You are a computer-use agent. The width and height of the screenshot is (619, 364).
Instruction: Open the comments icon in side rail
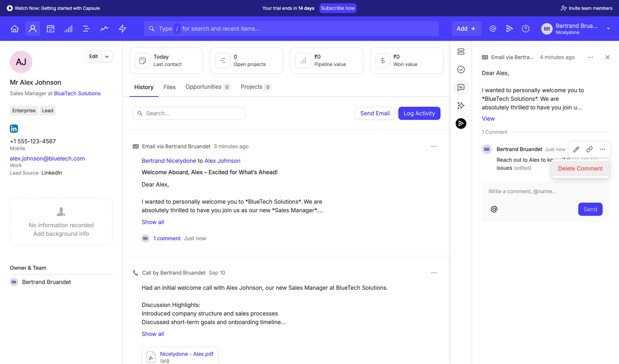[461, 87]
